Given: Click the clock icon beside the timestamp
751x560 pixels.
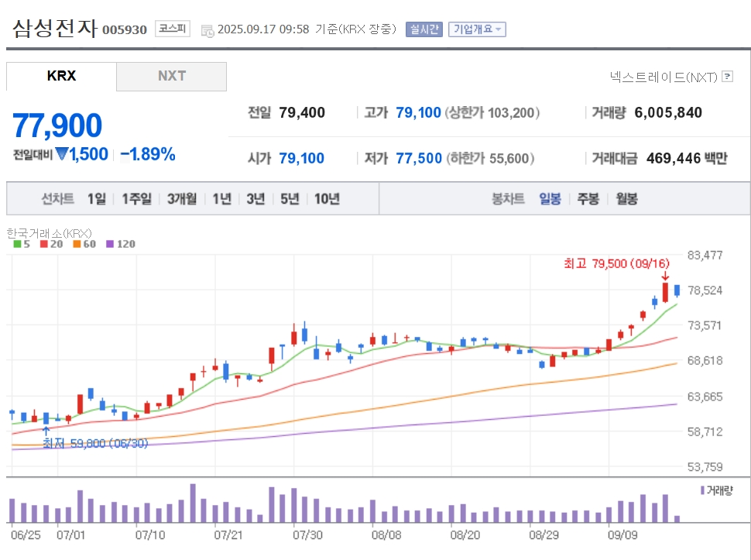Looking at the screenshot, I should coord(207,31).
